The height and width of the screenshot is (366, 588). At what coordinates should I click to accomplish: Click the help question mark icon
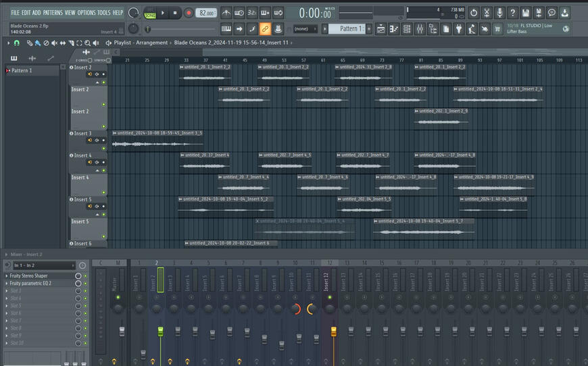tap(512, 13)
